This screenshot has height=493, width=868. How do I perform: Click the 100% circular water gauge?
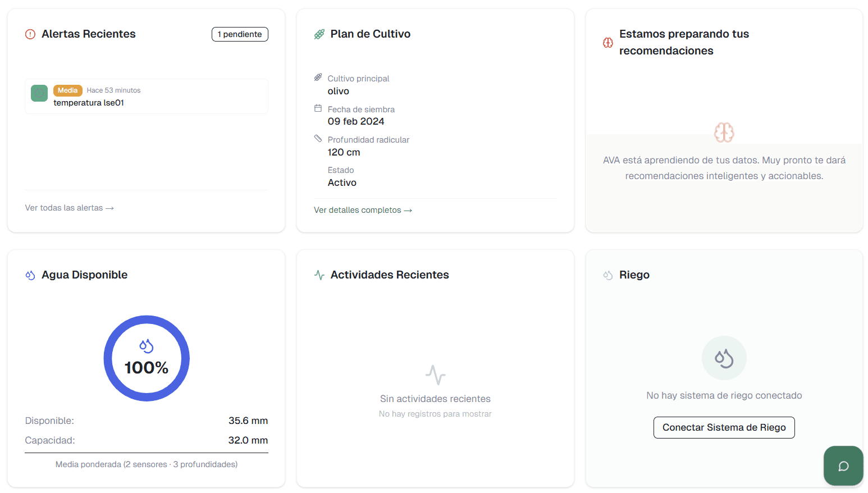[147, 358]
